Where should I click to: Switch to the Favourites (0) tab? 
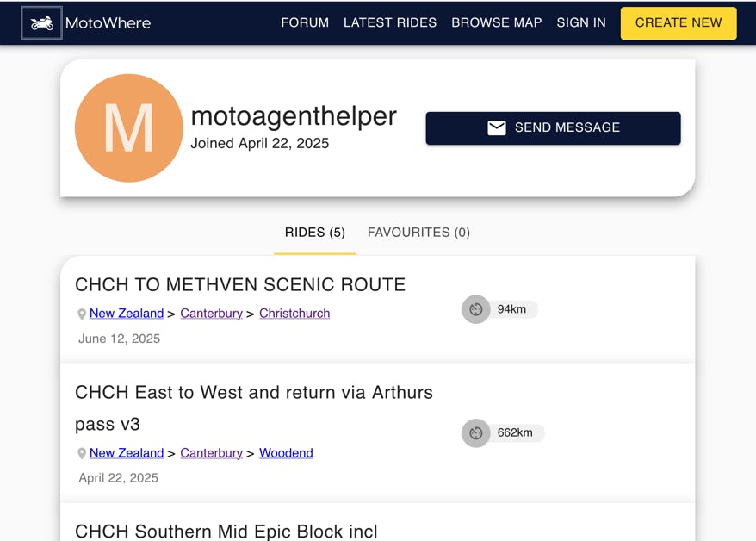(x=418, y=233)
